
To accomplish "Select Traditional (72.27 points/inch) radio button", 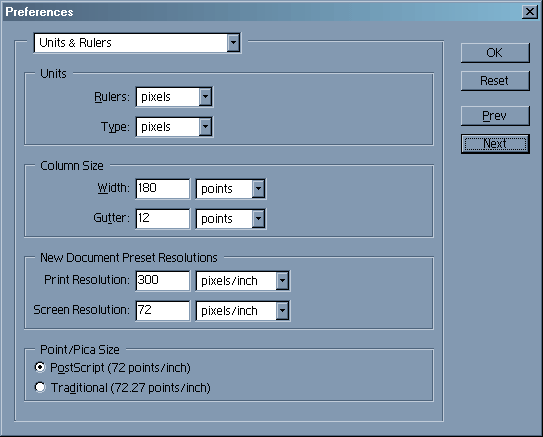I will click(x=40, y=387).
